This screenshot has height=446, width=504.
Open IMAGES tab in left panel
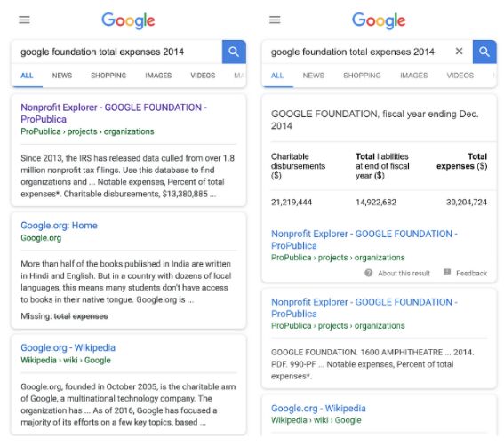point(158,76)
